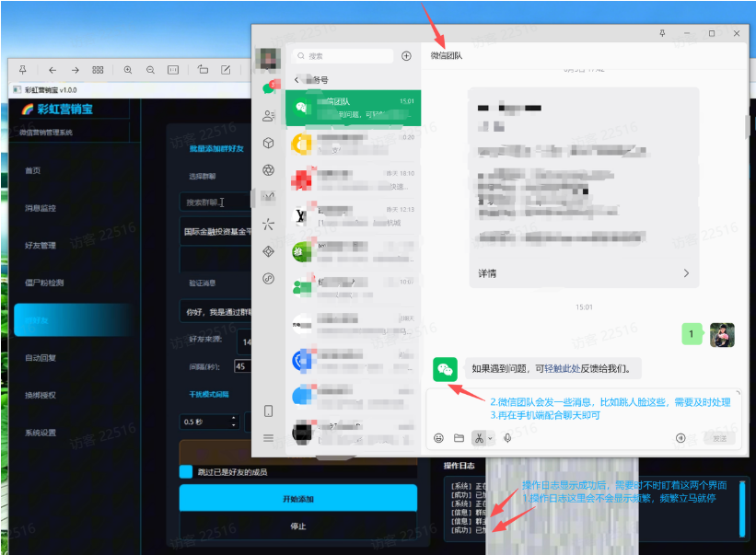Screen dimensions: 756x555
Task: Click the round icon left of Send button
Action: pos(680,438)
